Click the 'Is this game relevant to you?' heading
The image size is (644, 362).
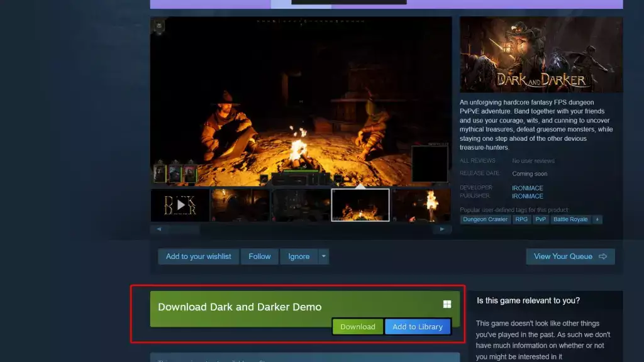pos(528,300)
